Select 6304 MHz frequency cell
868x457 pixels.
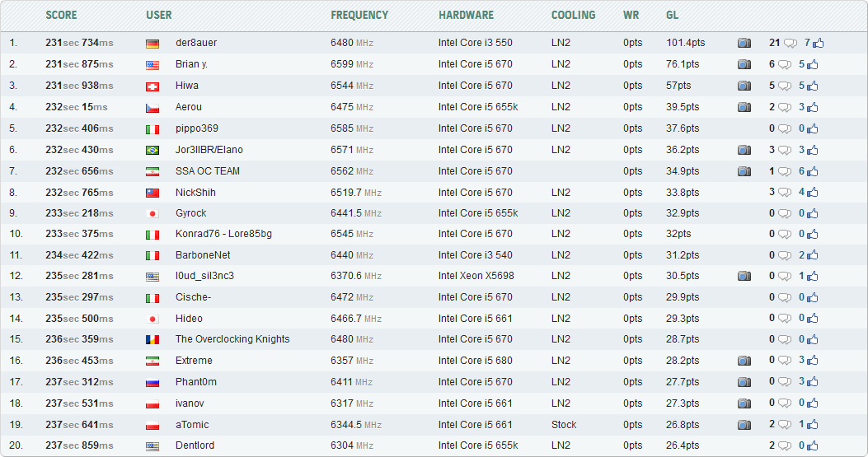(x=352, y=445)
